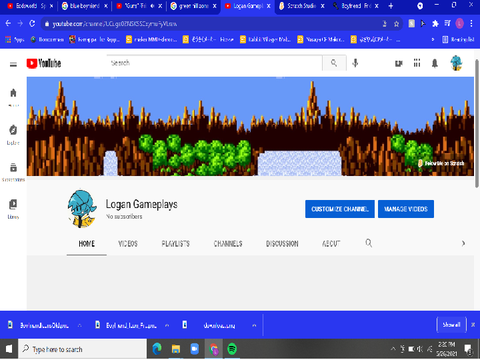This screenshot has width=480, height=360.
Task: Open Explore in the YouTube sidebar
Action: 13,135
